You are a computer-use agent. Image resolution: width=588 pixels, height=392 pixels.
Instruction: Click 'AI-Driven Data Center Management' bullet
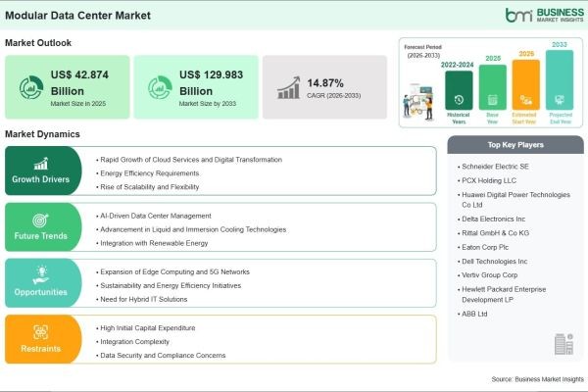coord(154,216)
